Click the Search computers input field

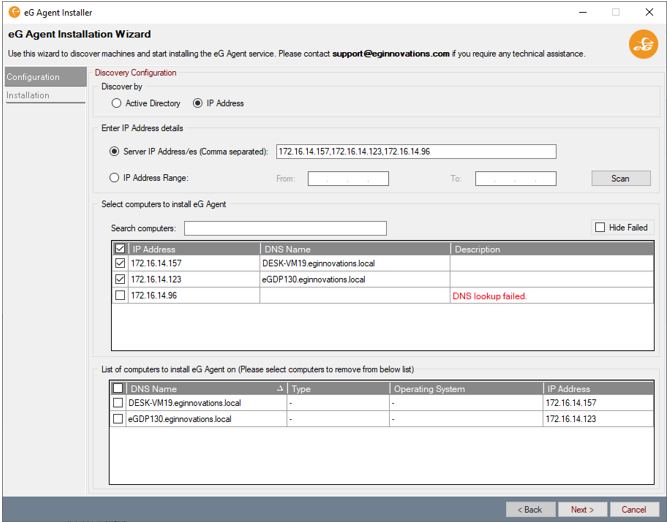(285, 228)
